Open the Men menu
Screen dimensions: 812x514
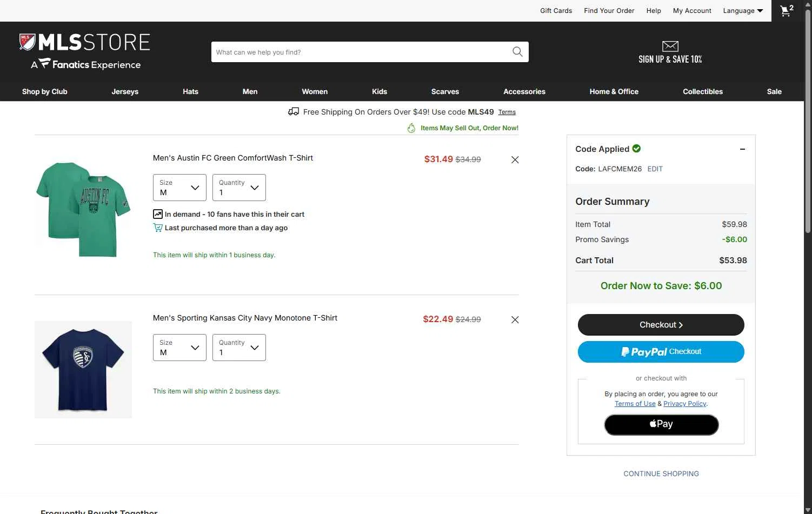[x=250, y=91]
